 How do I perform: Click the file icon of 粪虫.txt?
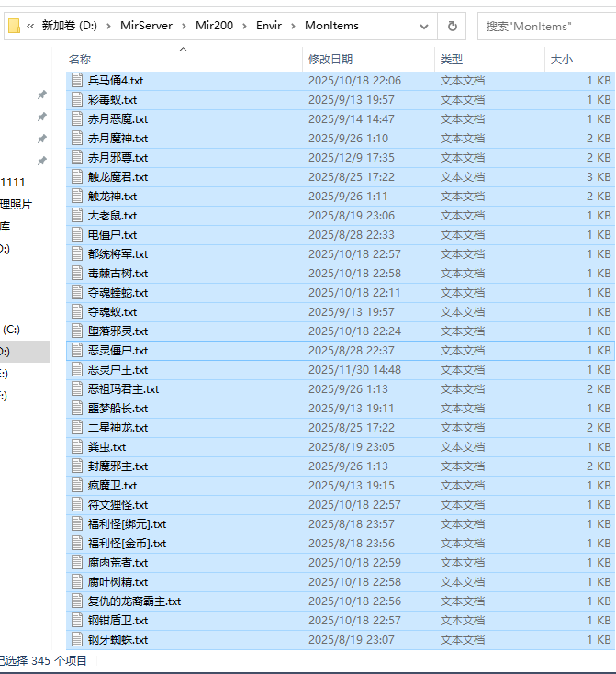[77, 446]
